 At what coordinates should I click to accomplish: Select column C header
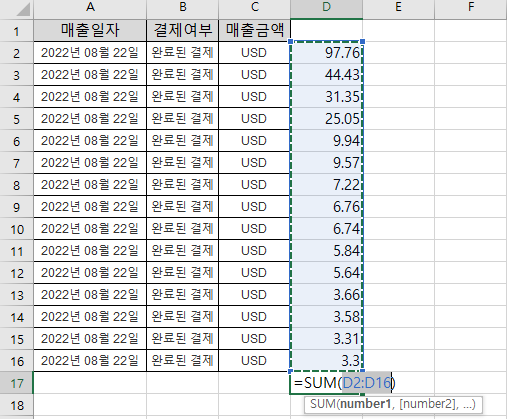[254, 8]
